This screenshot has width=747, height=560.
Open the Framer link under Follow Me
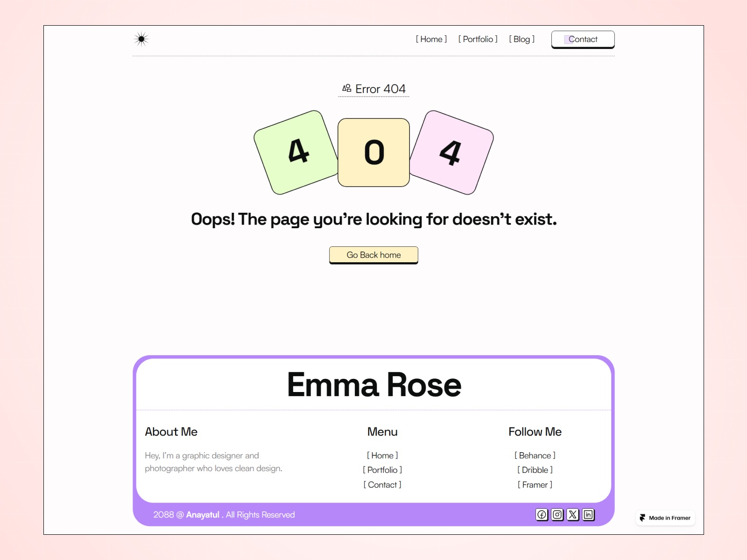(535, 485)
